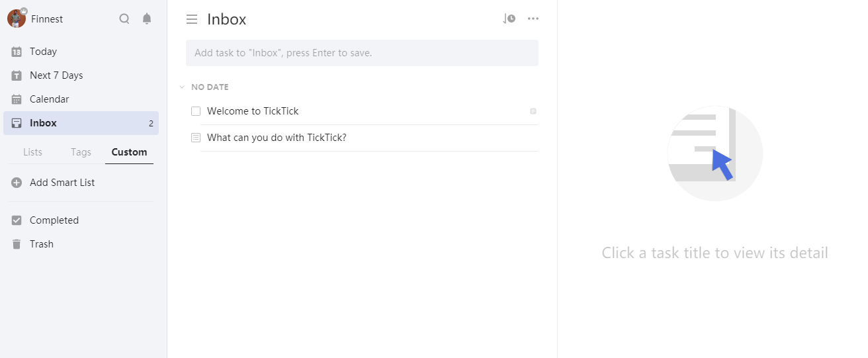Click Add Smart List

(62, 183)
